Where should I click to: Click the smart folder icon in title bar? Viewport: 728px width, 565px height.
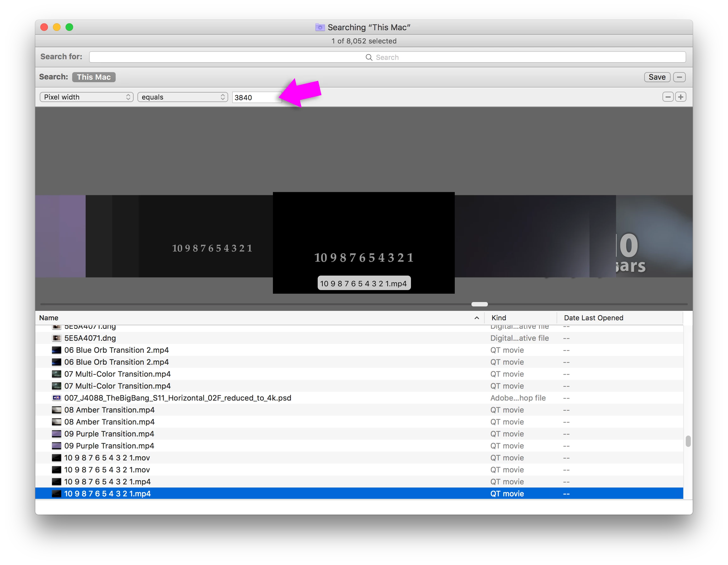(320, 27)
